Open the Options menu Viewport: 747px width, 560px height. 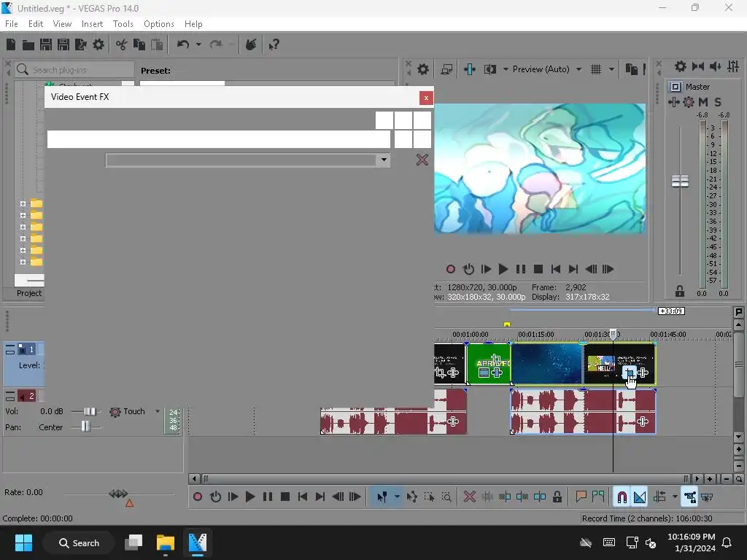click(158, 24)
